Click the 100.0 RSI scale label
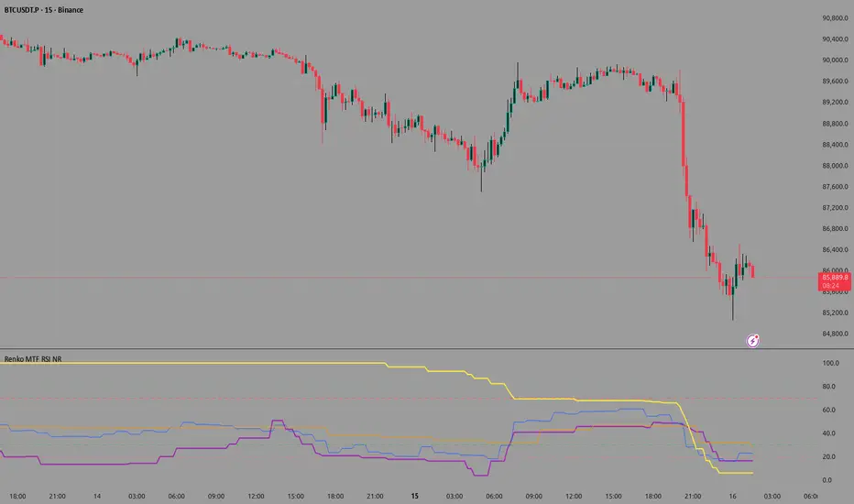The width and height of the screenshot is (854, 504). click(x=830, y=363)
